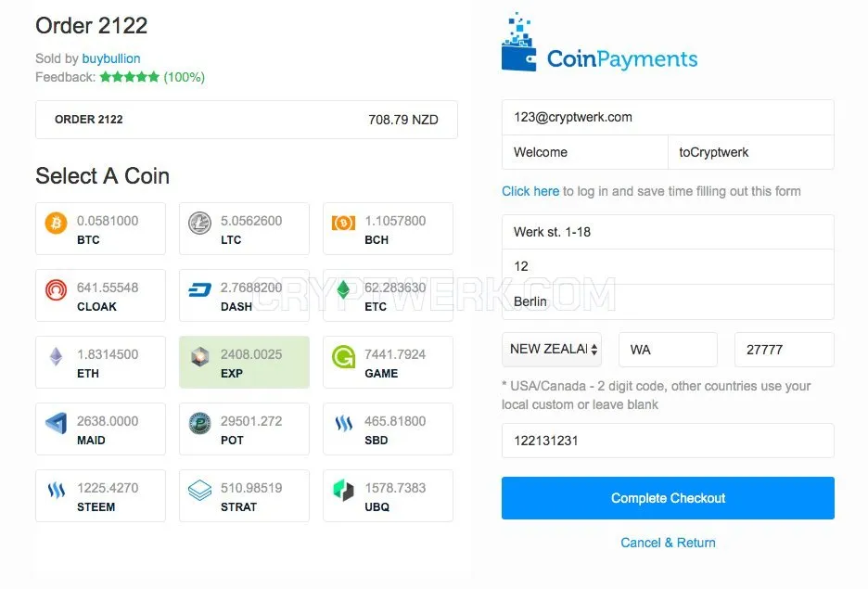The width and height of the screenshot is (868, 589).
Task: Open the NEW ZEALAND country dropdown
Action: tap(552, 350)
